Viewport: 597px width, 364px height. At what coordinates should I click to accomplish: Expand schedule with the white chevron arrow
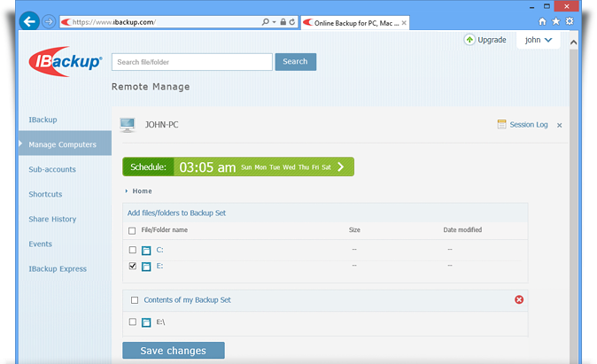pyautogui.click(x=341, y=167)
